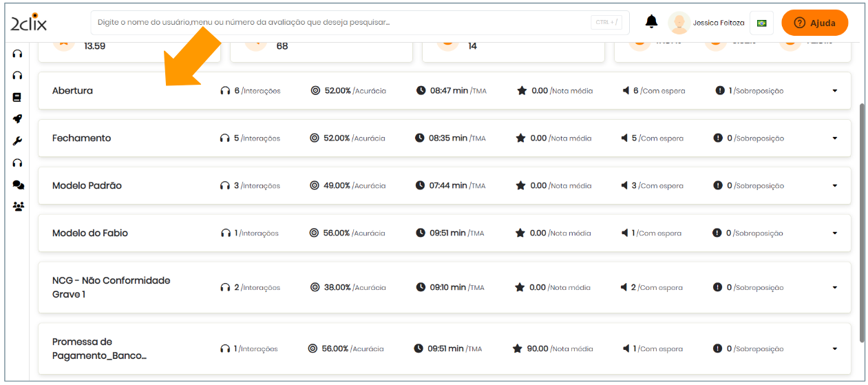868x385 pixels.
Task: Click the orange Ajuda help button
Action: [x=814, y=23]
